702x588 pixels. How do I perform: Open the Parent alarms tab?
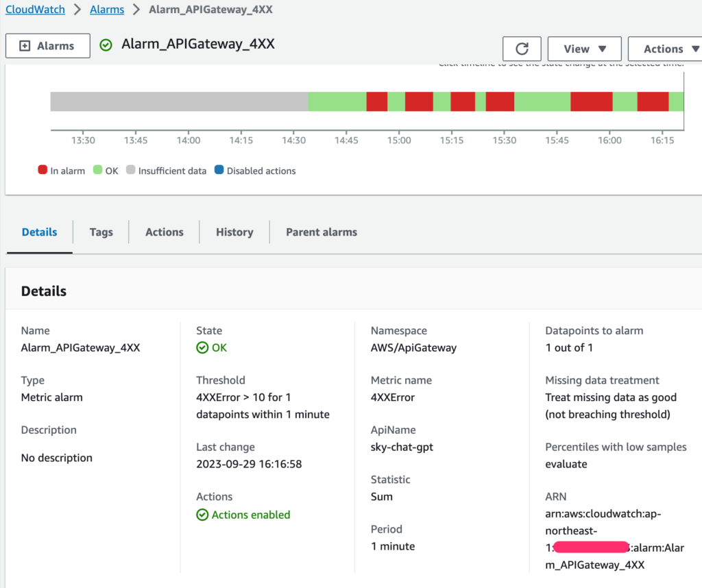tap(322, 232)
